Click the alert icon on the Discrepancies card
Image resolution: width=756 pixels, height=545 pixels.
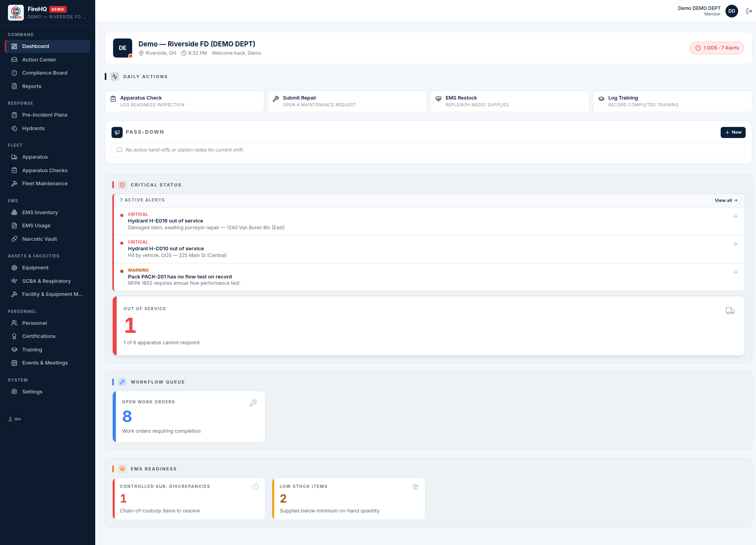click(x=256, y=487)
